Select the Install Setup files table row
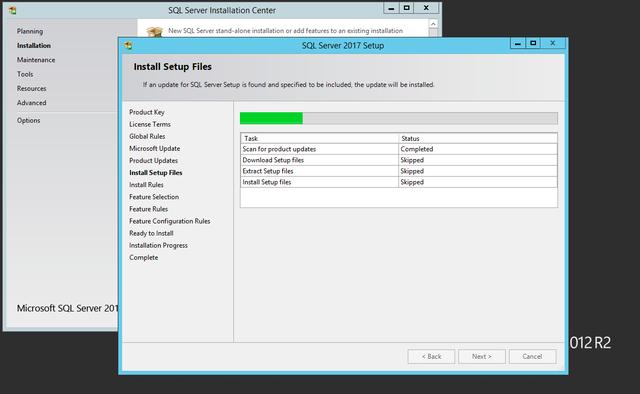The width and height of the screenshot is (640, 394). 399,182
